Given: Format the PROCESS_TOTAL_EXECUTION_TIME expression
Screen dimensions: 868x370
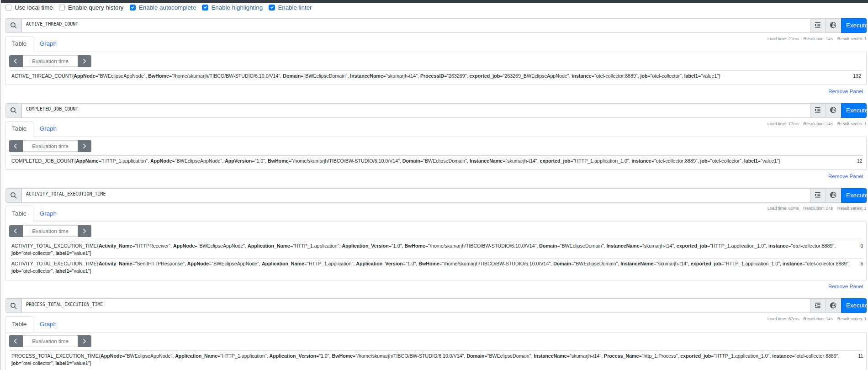Looking at the screenshot, I should coord(818,306).
